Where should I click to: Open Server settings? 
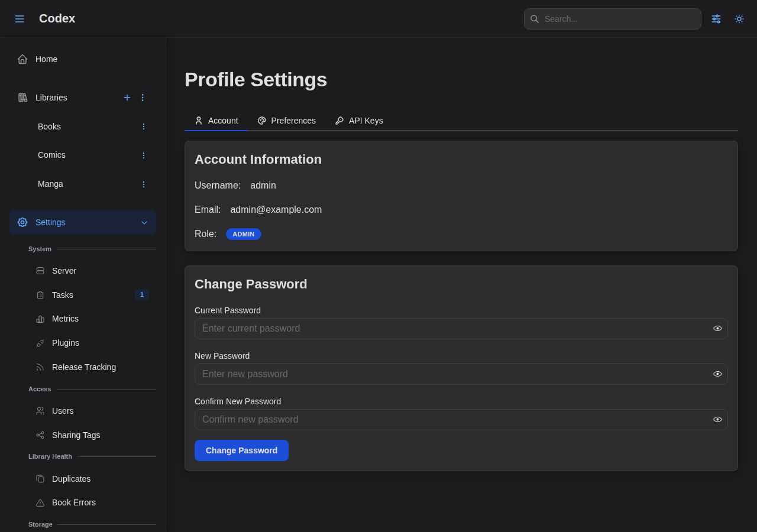(92, 271)
